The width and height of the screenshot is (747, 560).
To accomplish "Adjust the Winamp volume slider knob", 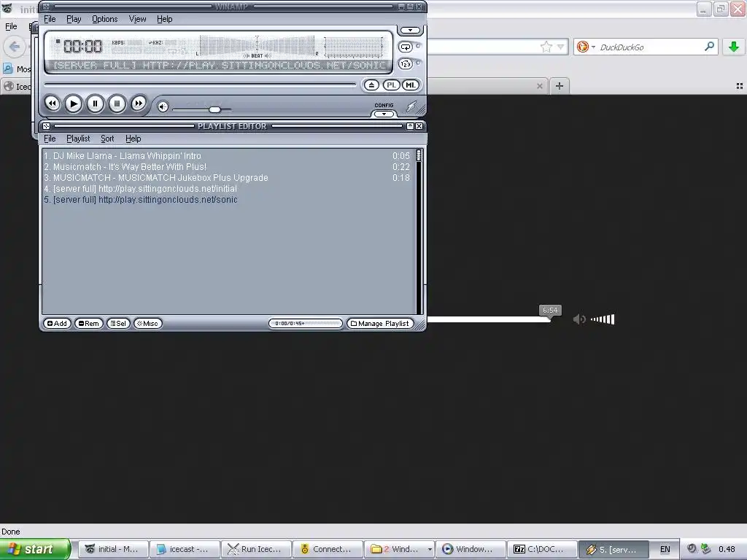I will (215, 109).
